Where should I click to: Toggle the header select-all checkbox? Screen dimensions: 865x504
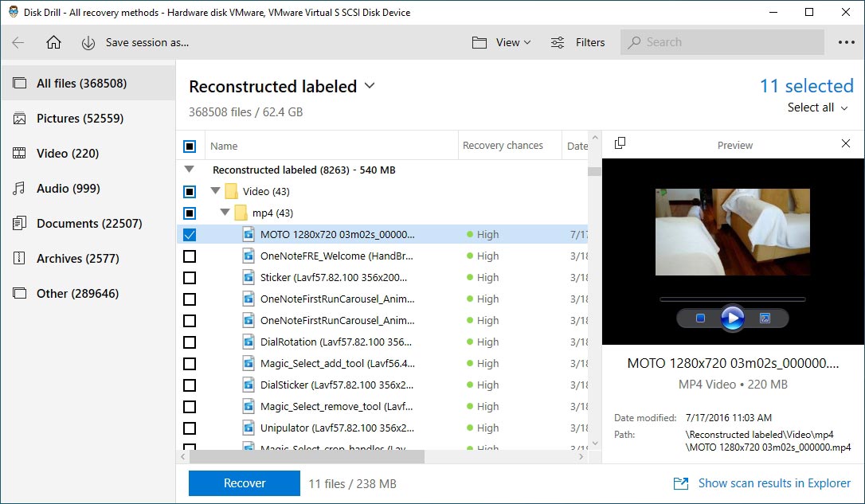[190, 147]
